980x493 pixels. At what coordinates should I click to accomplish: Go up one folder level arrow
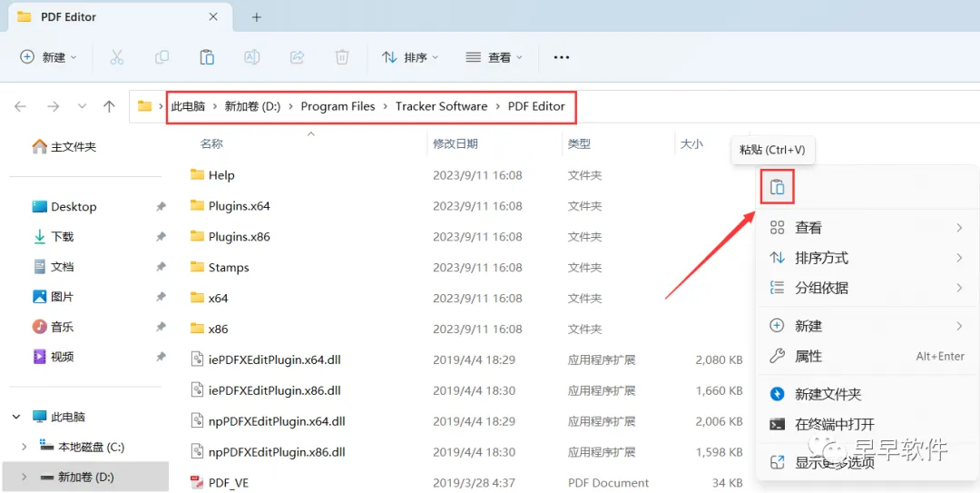(110, 106)
